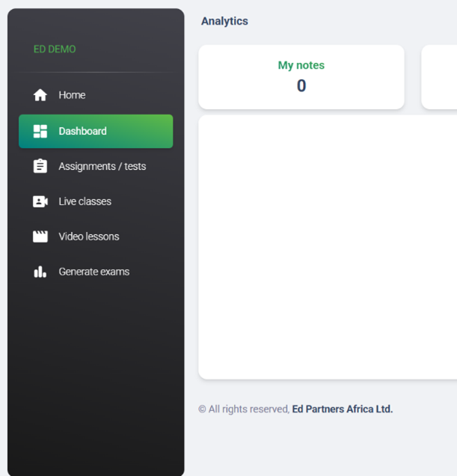Select the partially visible card beside My notes

click(x=440, y=77)
